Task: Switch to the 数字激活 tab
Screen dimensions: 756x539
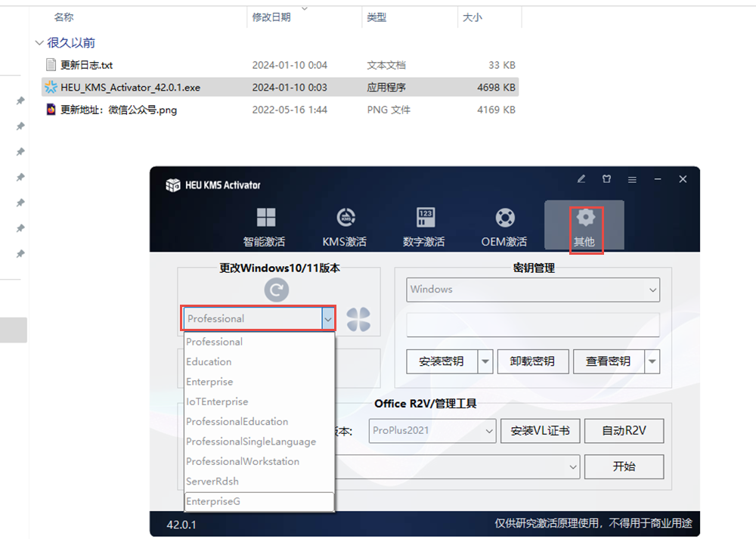Action: [424, 226]
